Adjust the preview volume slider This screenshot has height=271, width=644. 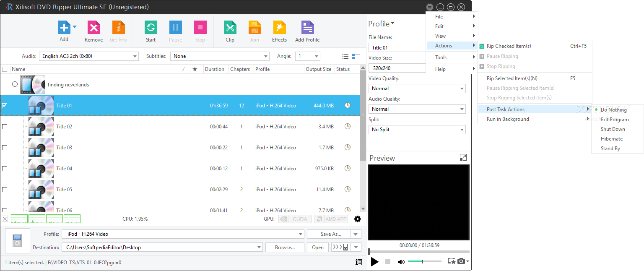click(x=424, y=262)
